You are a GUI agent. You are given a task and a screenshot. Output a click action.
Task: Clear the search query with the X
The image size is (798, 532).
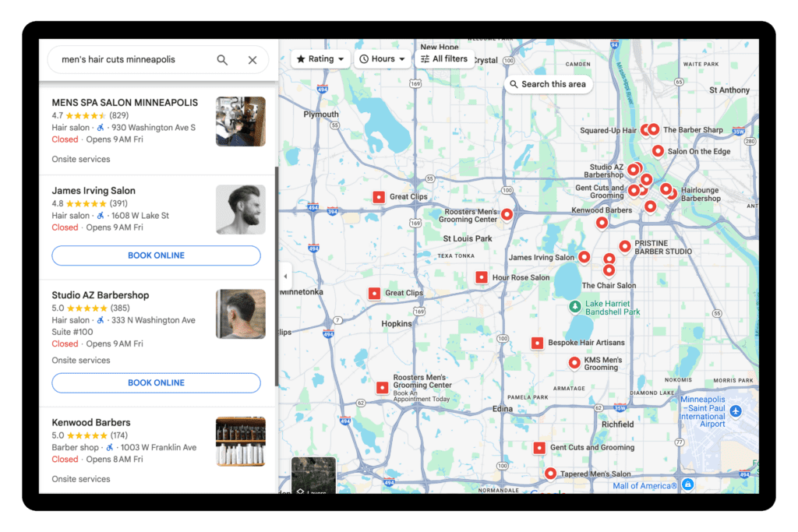click(x=252, y=60)
